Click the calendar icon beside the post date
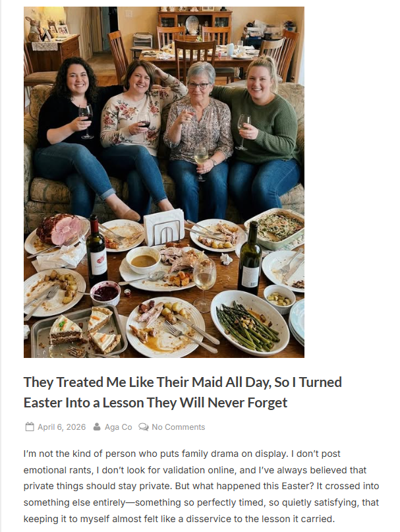This screenshot has width=400, height=532. point(29,427)
